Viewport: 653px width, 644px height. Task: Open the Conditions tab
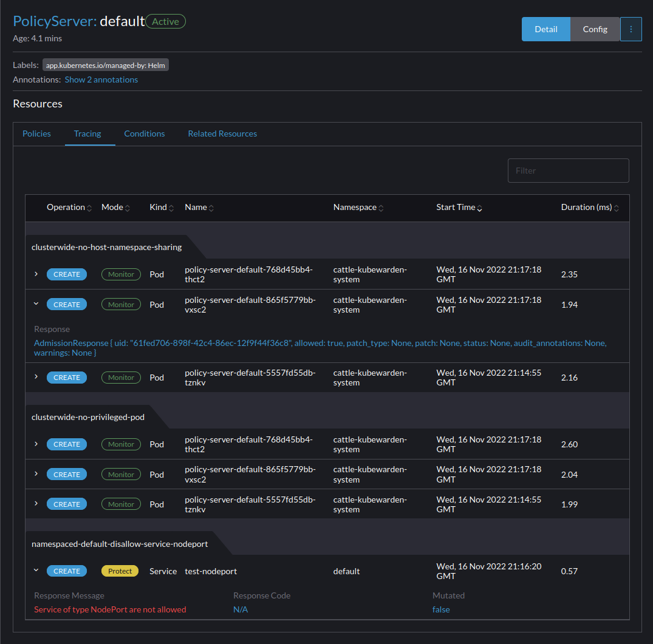coord(144,134)
